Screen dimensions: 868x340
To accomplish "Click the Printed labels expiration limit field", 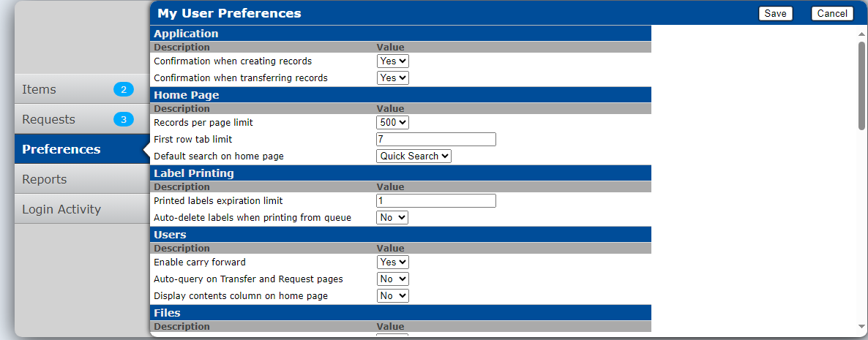I will pos(436,201).
